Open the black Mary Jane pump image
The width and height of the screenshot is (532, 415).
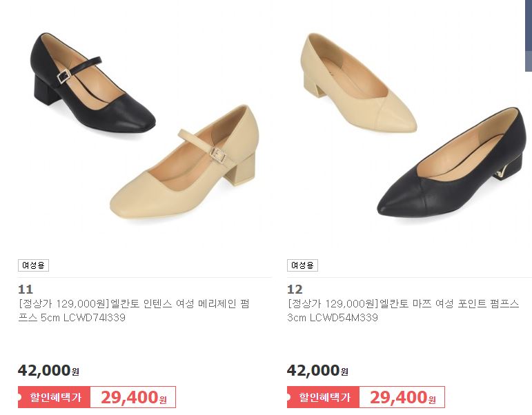[x=92, y=83]
